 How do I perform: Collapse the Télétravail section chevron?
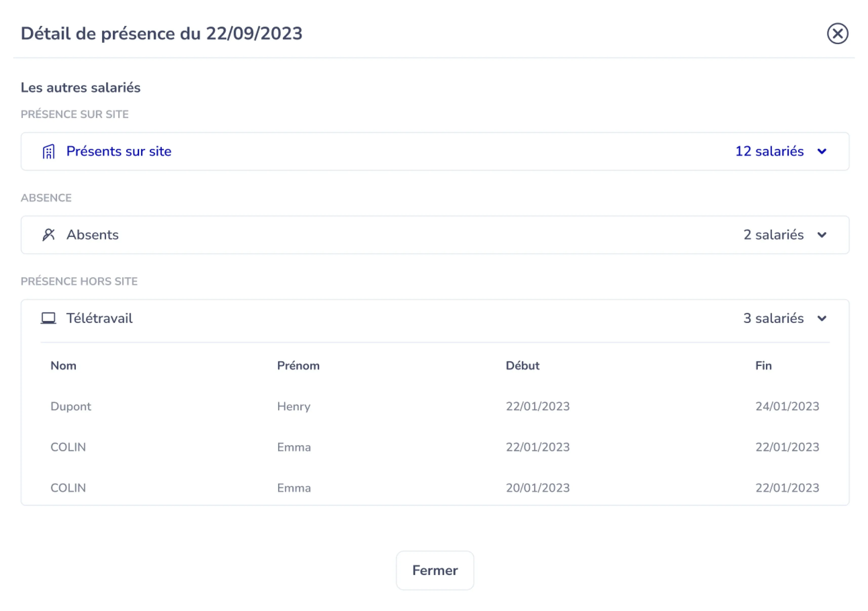tap(822, 319)
